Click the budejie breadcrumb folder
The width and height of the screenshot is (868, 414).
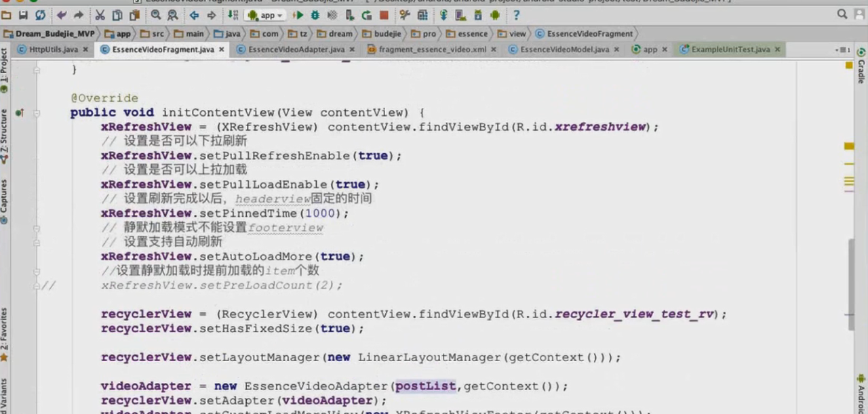(381, 33)
